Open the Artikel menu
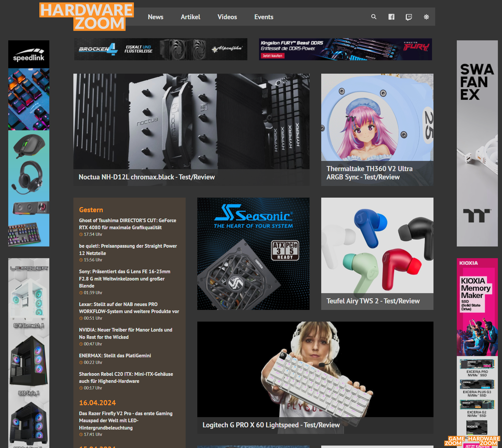The width and height of the screenshot is (502, 448). coord(190,17)
